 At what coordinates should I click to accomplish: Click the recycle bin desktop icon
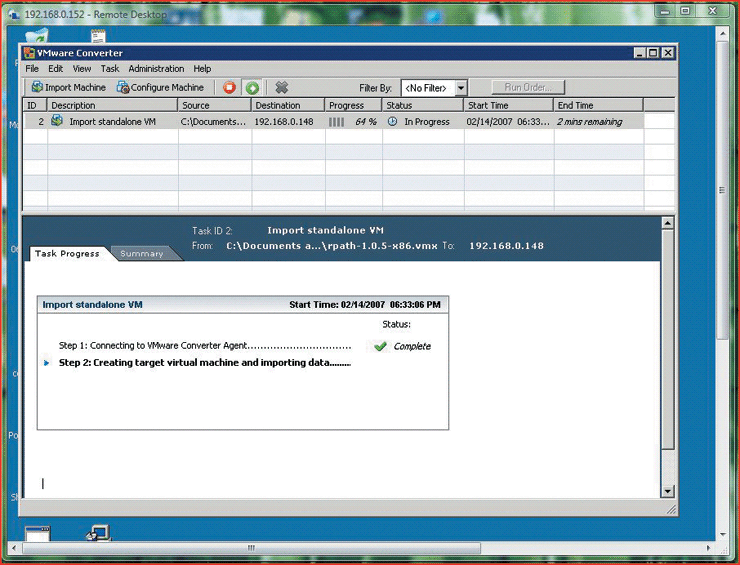37,36
